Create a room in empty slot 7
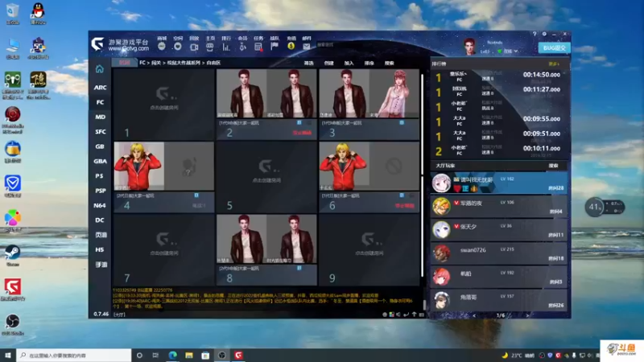This screenshot has width=644, height=362. pyautogui.click(x=164, y=250)
